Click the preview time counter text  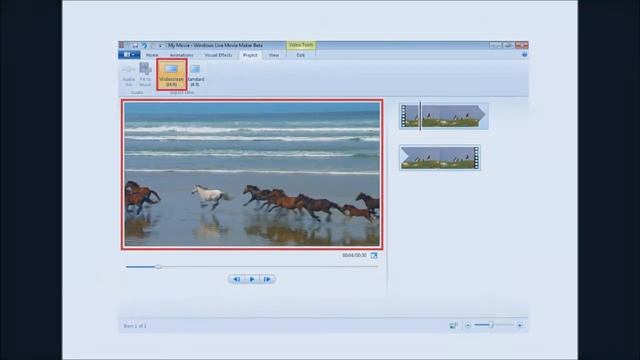tap(354, 256)
